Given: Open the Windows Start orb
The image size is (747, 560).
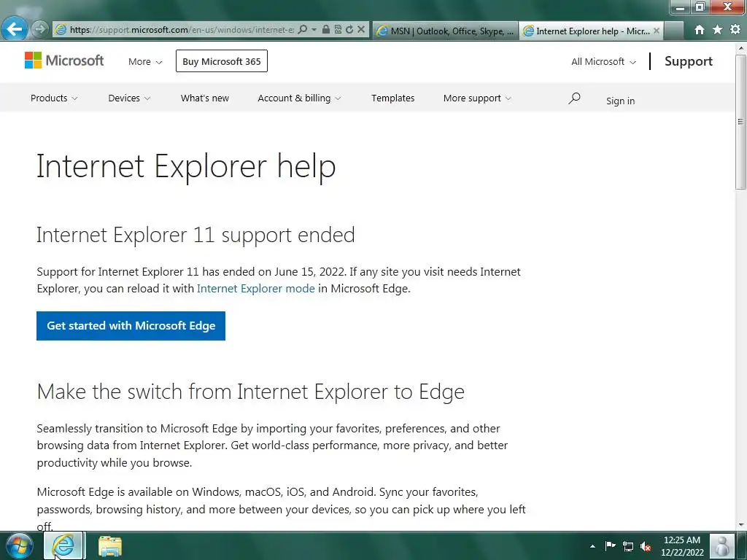Looking at the screenshot, I should 20,545.
